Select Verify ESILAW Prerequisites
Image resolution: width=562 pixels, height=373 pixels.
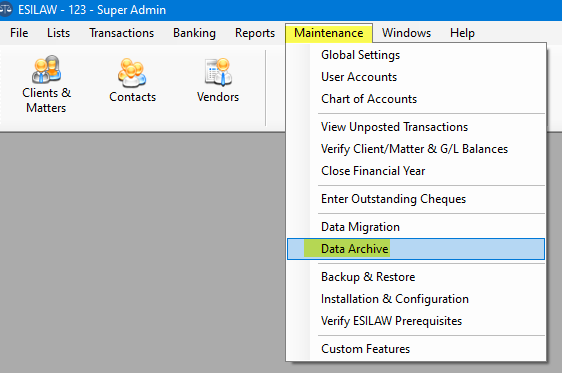tap(416, 321)
